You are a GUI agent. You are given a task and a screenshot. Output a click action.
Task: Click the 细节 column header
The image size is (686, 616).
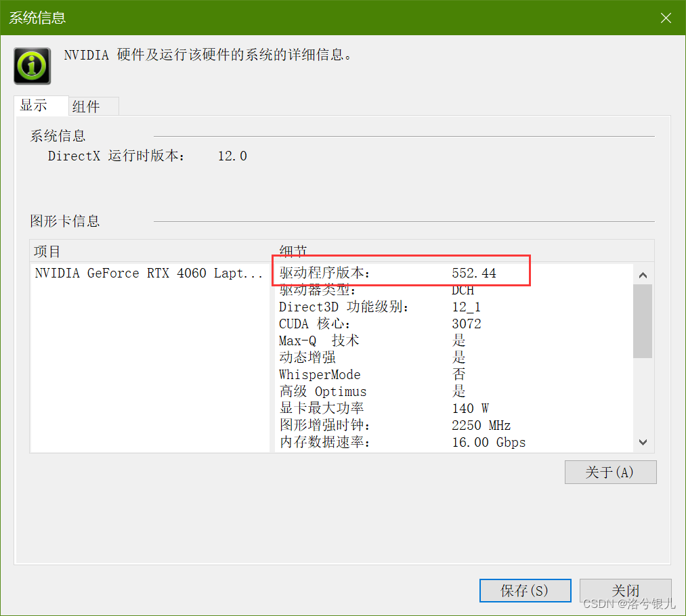(x=464, y=251)
